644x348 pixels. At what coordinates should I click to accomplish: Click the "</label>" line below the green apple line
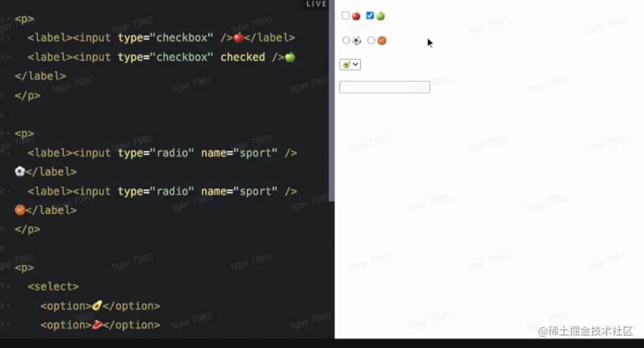pos(40,76)
